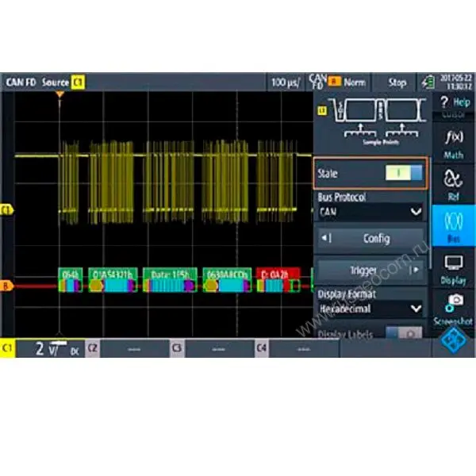Click the Stop acquisition button
This screenshot has height=476, width=476.
(397, 82)
